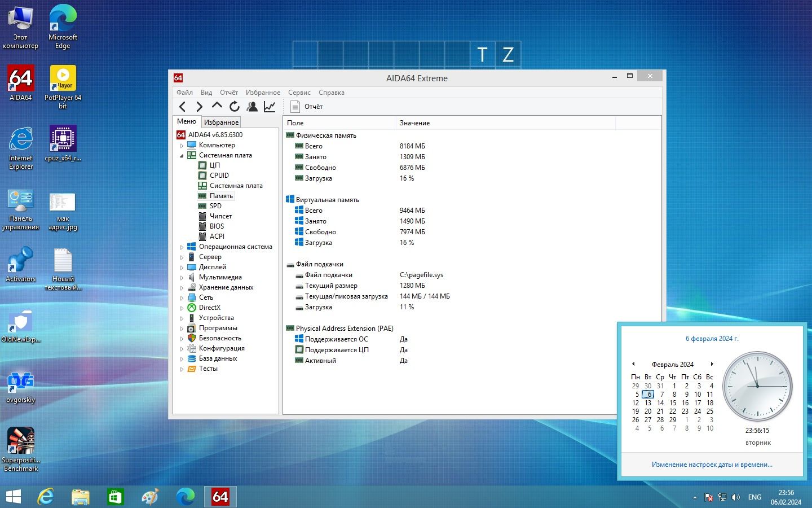Open date and time settings link

click(712, 465)
